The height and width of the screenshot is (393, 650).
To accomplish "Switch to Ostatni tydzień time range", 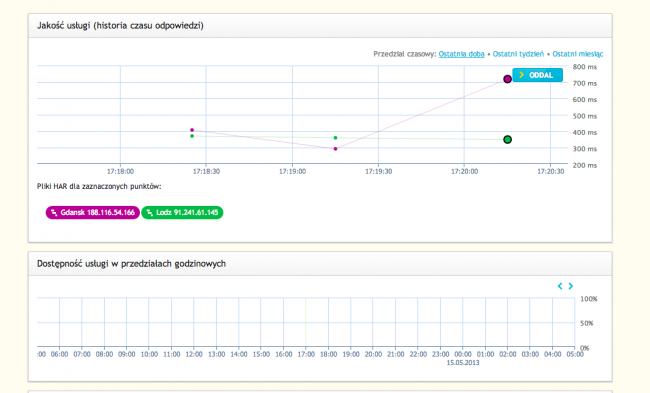I will click(518, 54).
